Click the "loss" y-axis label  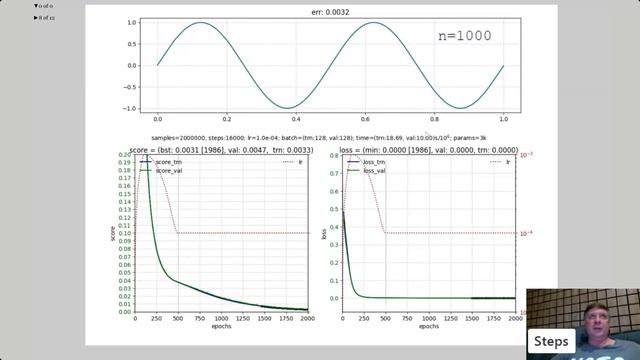click(324, 234)
